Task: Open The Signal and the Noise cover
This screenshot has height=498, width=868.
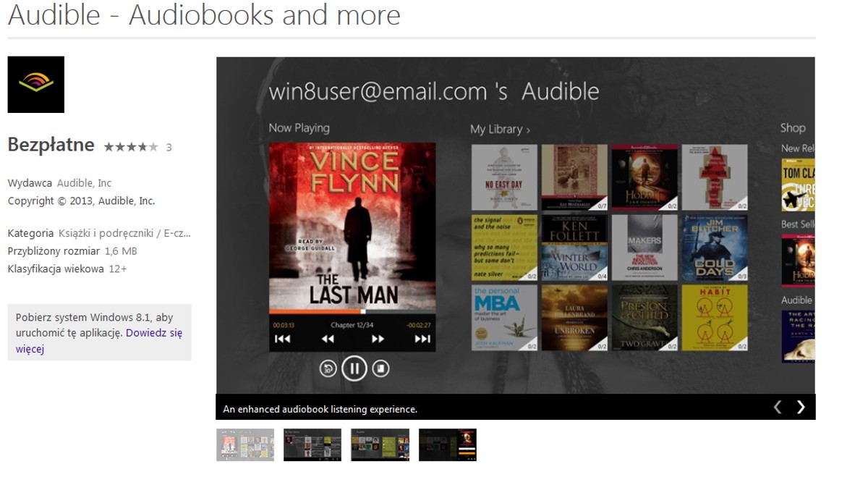Action: coord(504,248)
